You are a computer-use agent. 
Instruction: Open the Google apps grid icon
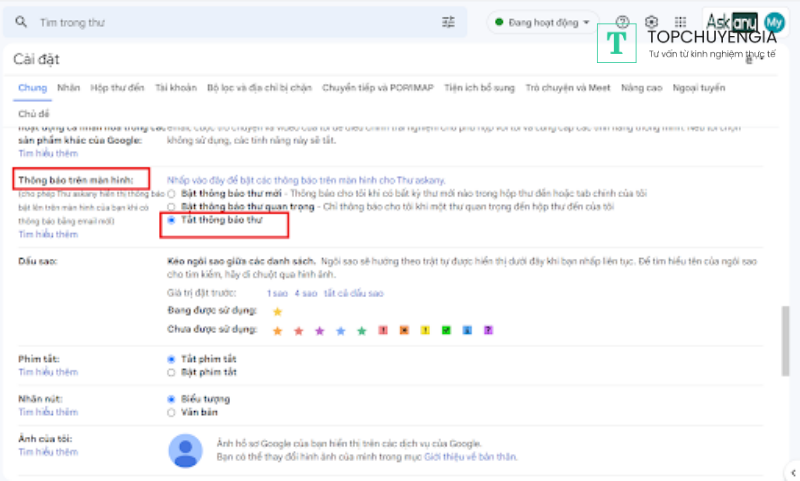(x=681, y=22)
